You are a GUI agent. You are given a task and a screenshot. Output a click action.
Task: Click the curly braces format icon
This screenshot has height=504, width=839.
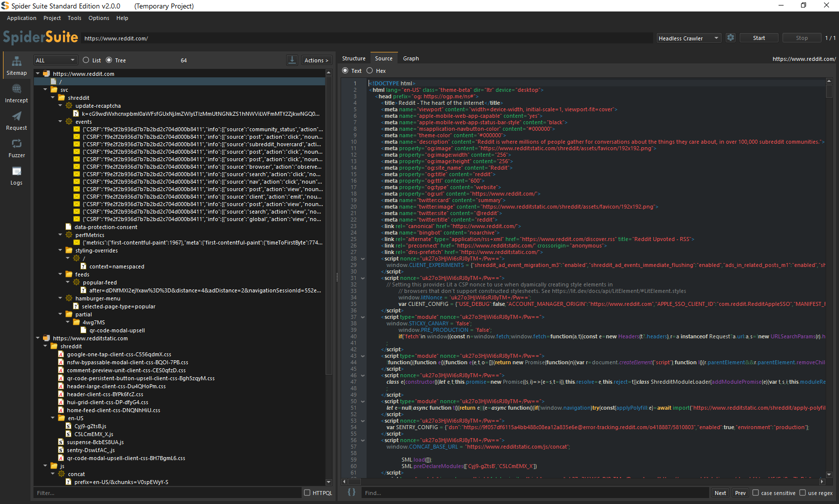[352, 493]
